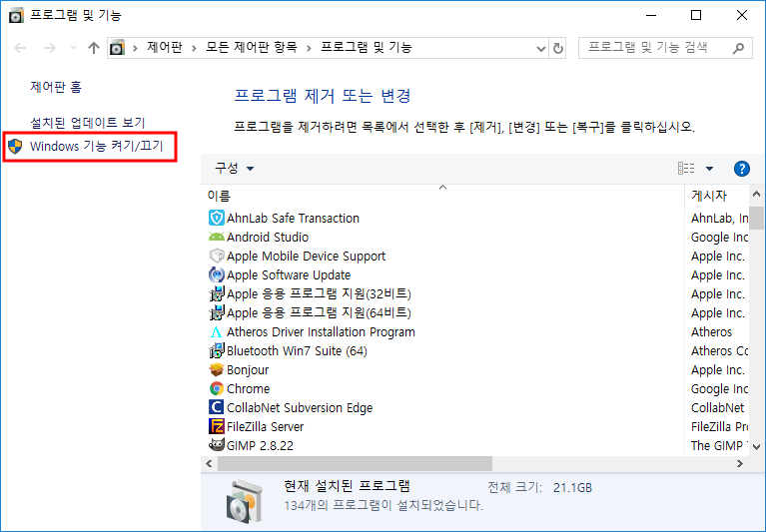Open the view options dropdown arrow
Image resolution: width=766 pixels, height=532 pixels.
pos(709,169)
